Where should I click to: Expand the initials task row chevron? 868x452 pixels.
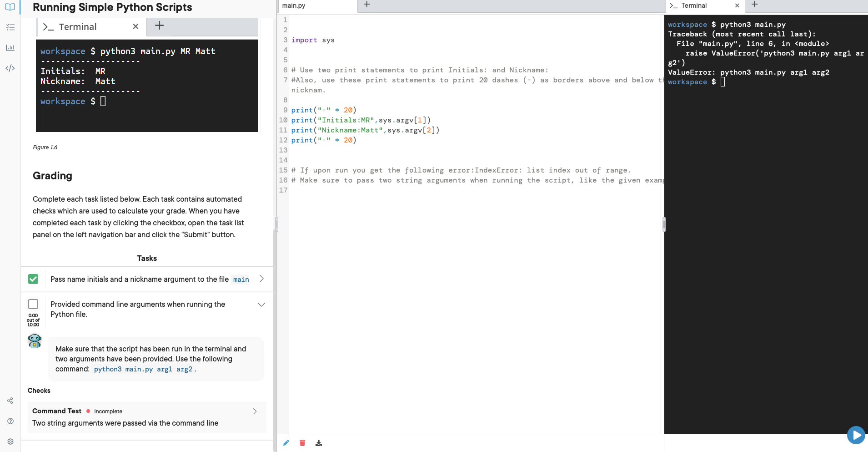coord(261,279)
